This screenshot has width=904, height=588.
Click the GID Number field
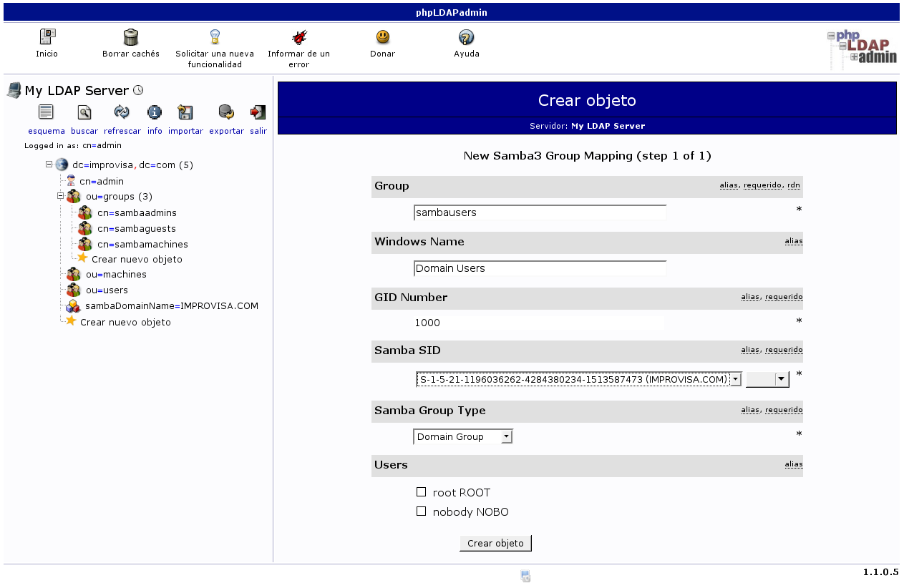539,323
